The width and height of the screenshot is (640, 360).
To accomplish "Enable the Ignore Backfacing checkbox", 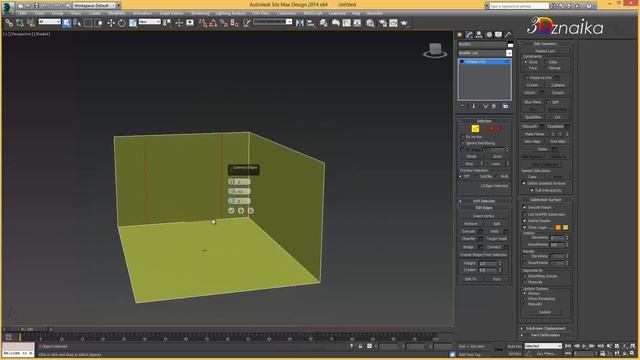I will [462, 143].
